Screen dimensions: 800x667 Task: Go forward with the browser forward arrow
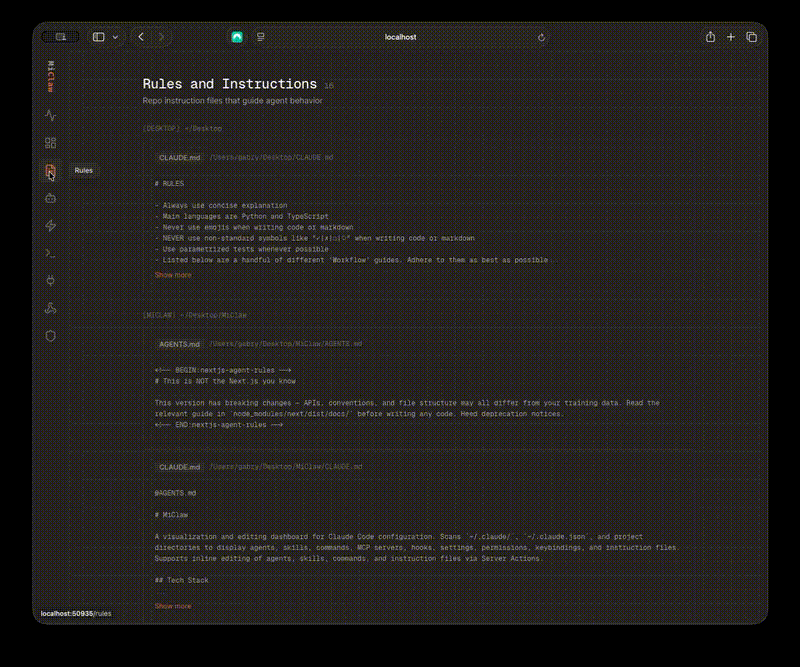point(161,37)
